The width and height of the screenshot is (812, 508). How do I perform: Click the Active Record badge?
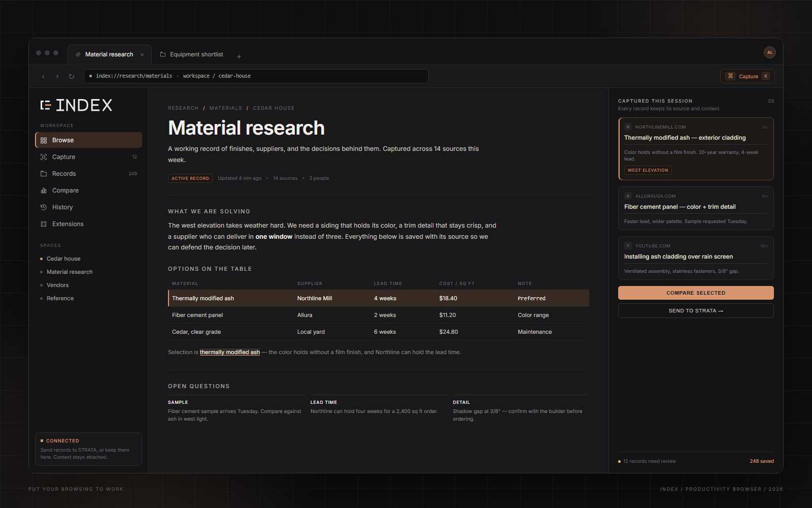coord(190,178)
